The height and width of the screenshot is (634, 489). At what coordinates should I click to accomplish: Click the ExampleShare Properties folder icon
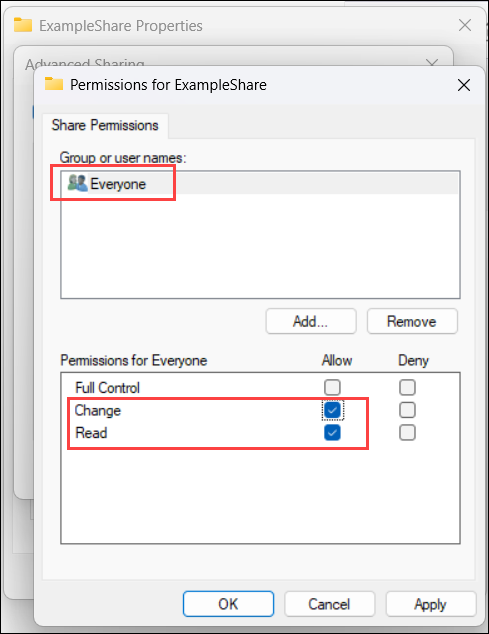(x=23, y=25)
